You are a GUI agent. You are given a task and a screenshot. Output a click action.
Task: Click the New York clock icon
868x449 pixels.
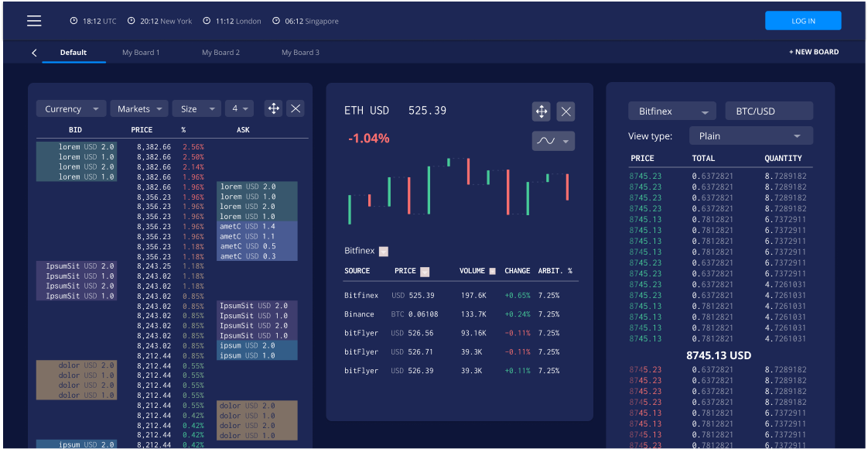(132, 21)
